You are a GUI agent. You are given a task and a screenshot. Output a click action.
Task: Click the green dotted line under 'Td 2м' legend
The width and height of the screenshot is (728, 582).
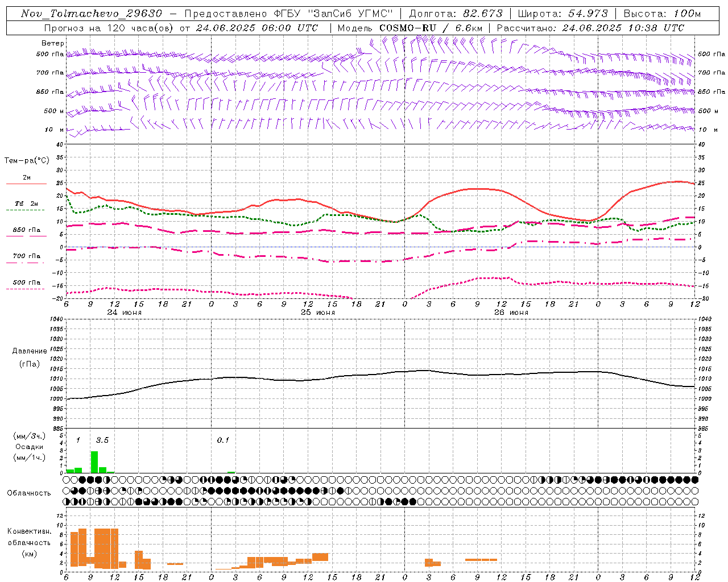click(25, 210)
